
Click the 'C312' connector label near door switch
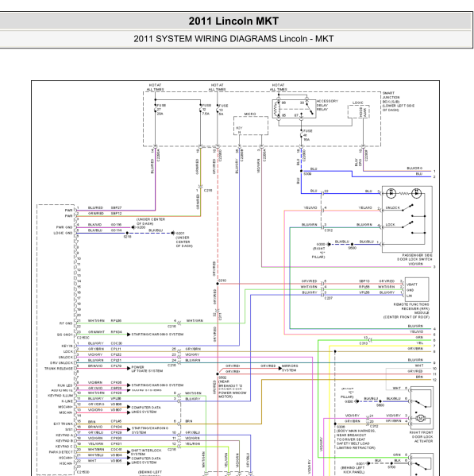click(x=329, y=230)
